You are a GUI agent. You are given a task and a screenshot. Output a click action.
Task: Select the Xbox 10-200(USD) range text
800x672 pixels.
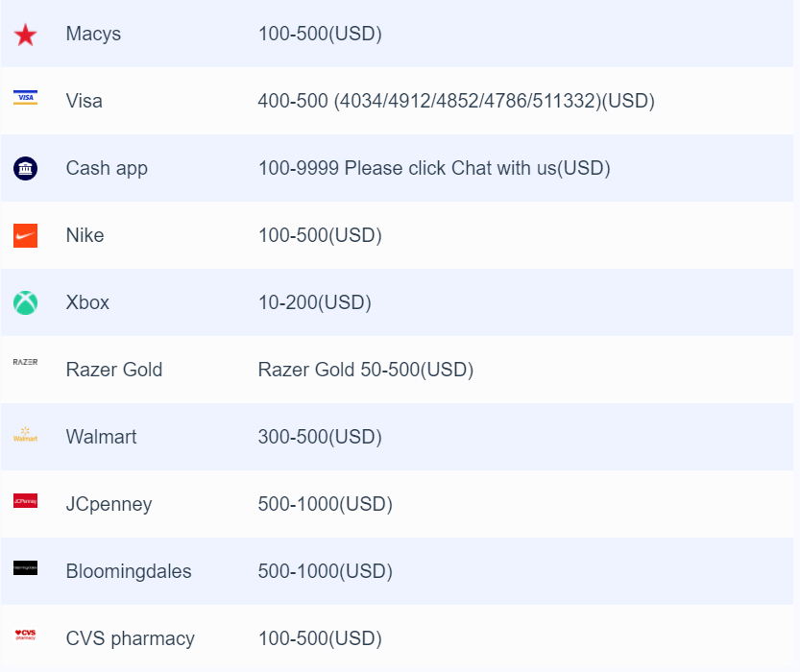click(x=315, y=302)
